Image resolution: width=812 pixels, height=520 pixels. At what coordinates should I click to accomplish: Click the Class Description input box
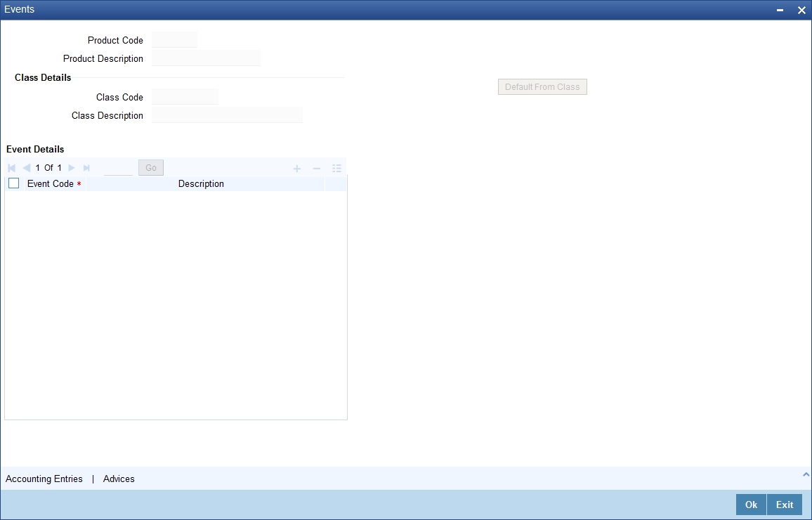coord(226,115)
